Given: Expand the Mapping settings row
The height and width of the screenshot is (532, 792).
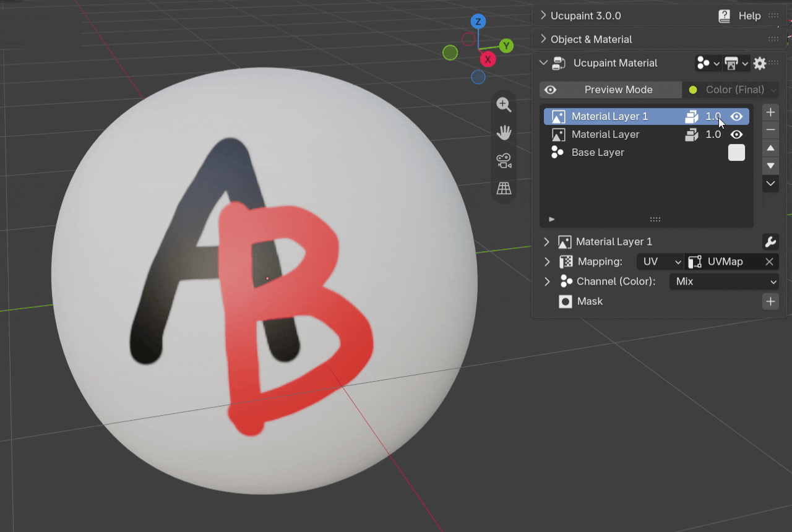Looking at the screenshot, I should point(546,262).
